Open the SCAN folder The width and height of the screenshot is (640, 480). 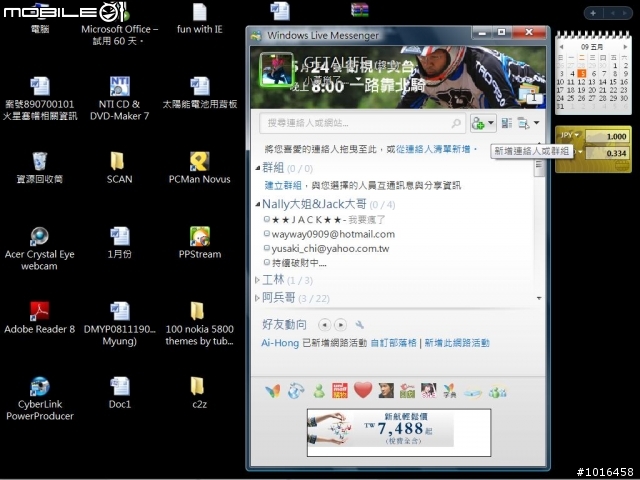point(119,167)
